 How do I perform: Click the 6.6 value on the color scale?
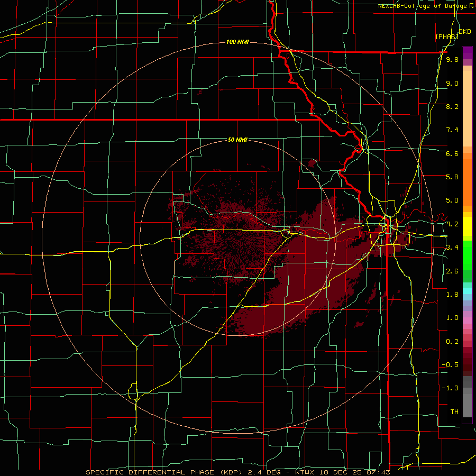point(452,153)
